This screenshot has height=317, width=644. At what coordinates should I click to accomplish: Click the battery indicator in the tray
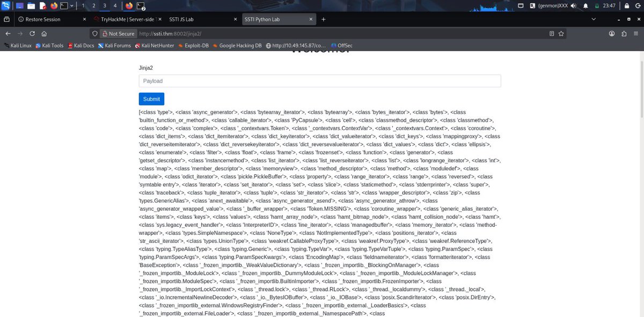(x=597, y=6)
